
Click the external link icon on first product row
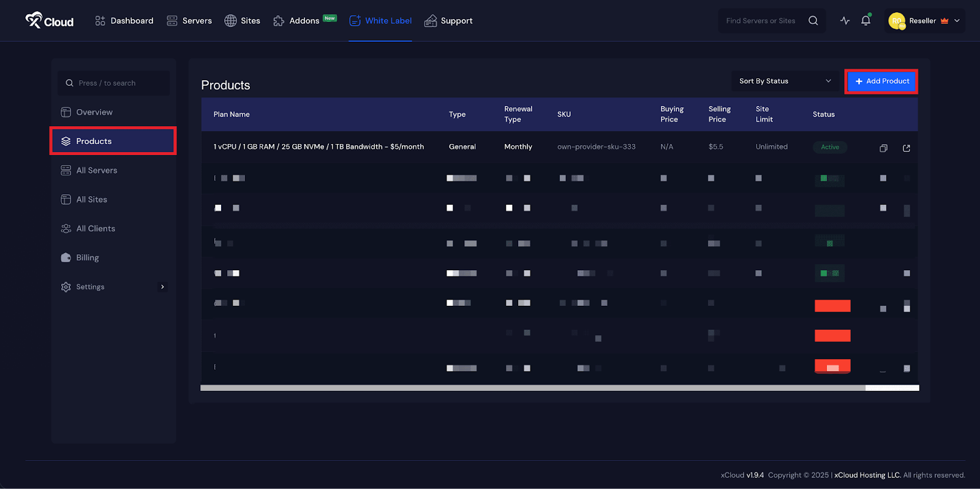[907, 148]
